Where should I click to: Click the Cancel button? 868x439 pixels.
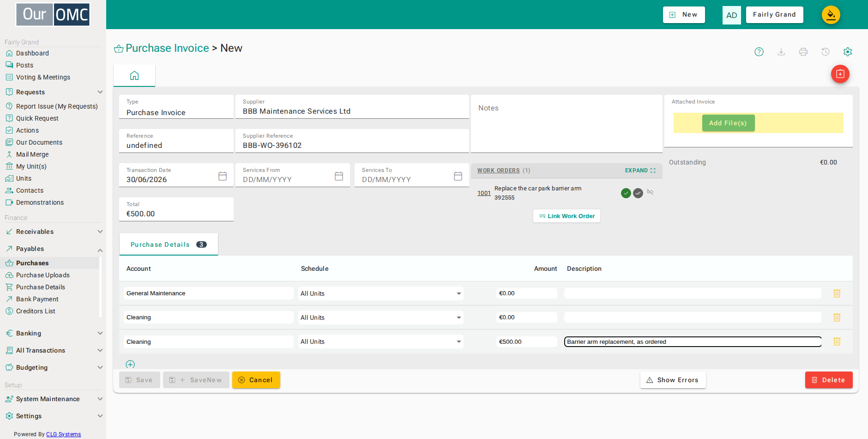[x=256, y=380]
